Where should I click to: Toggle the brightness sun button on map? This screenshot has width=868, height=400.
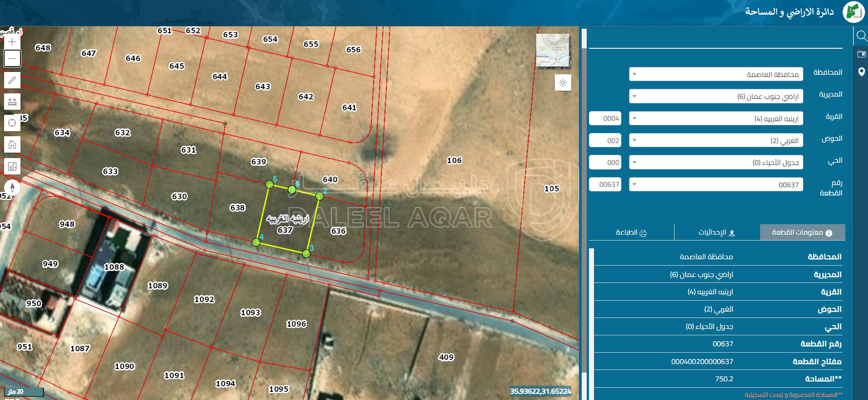click(563, 83)
